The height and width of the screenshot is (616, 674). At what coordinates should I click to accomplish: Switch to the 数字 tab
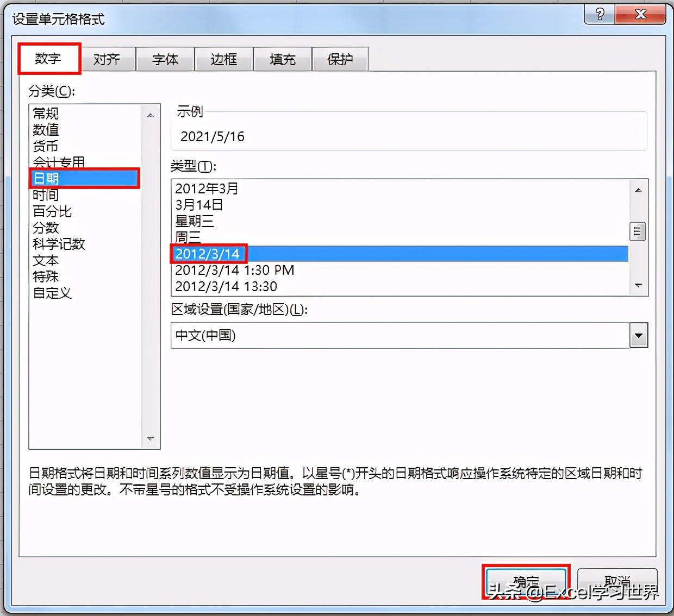[x=49, y=59]
